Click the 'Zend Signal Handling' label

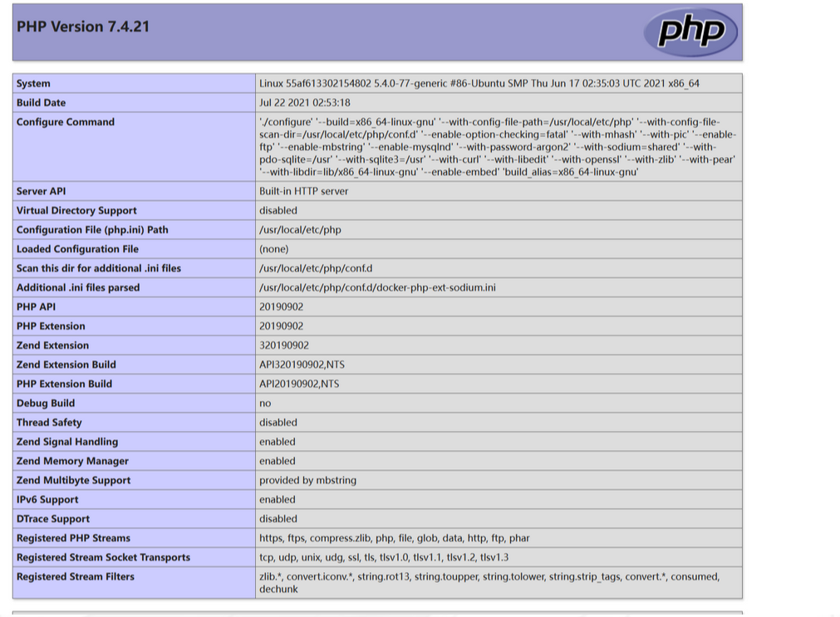[67, 442]
